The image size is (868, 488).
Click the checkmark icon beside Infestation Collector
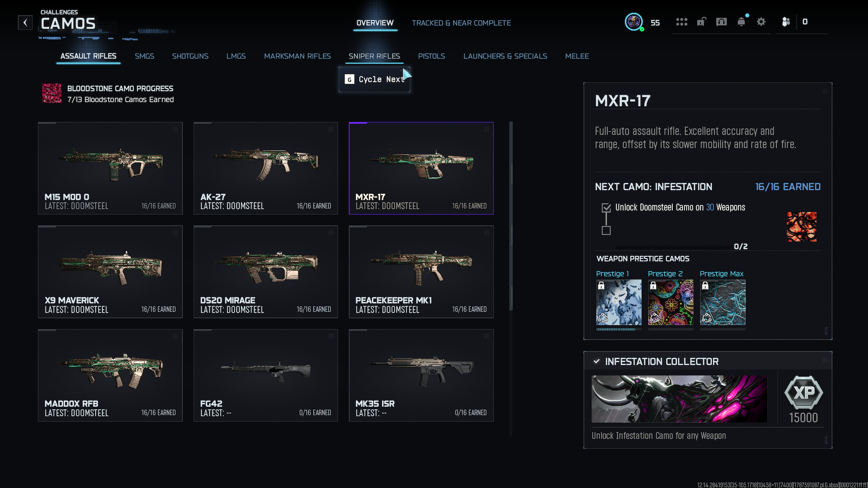597,361
